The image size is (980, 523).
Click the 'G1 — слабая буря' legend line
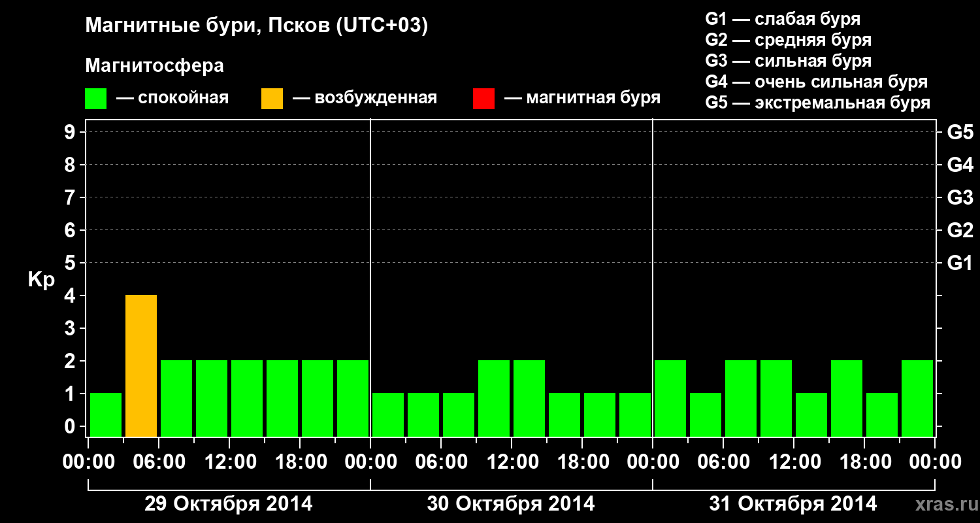pyautogui.click(x=783, y=19)
